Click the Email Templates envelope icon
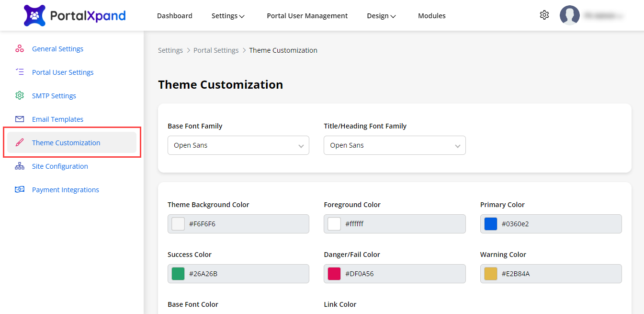 point(20,119)
